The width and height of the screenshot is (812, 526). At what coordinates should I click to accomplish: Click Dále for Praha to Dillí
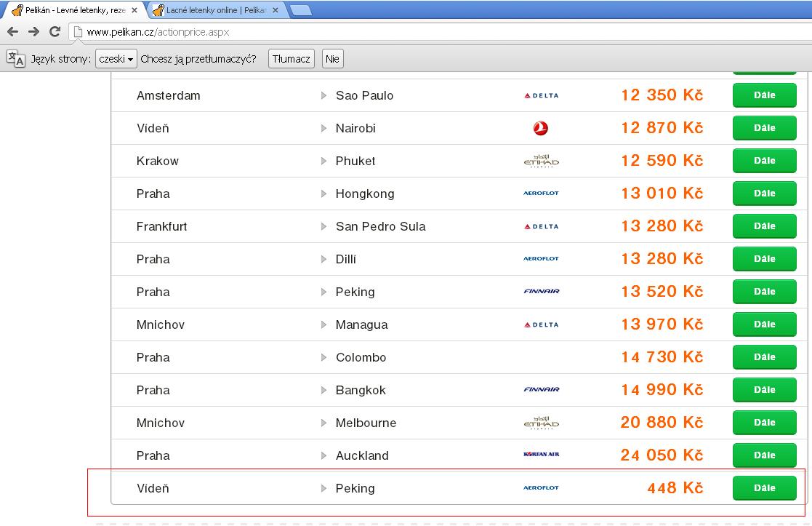pos(764,258)
